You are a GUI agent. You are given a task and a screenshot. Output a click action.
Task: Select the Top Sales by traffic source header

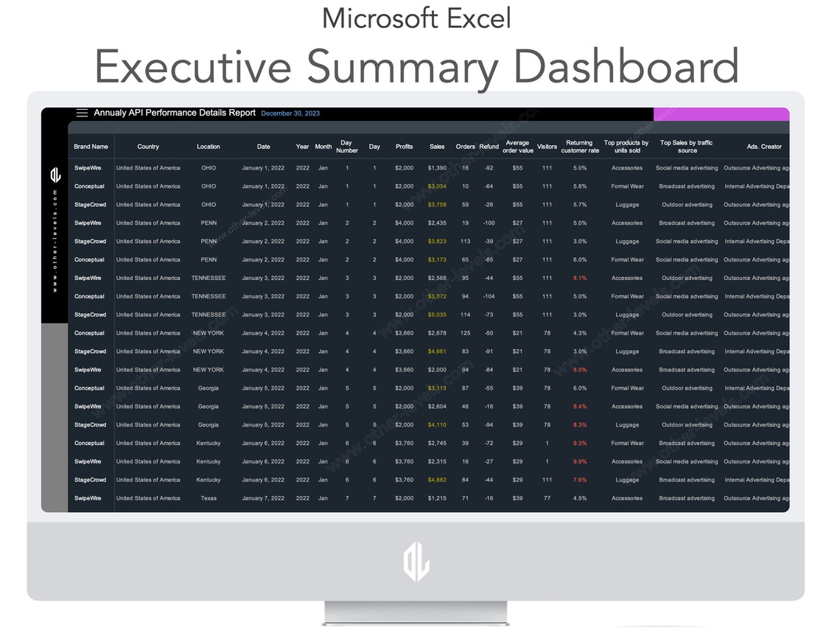pos(687,147)
